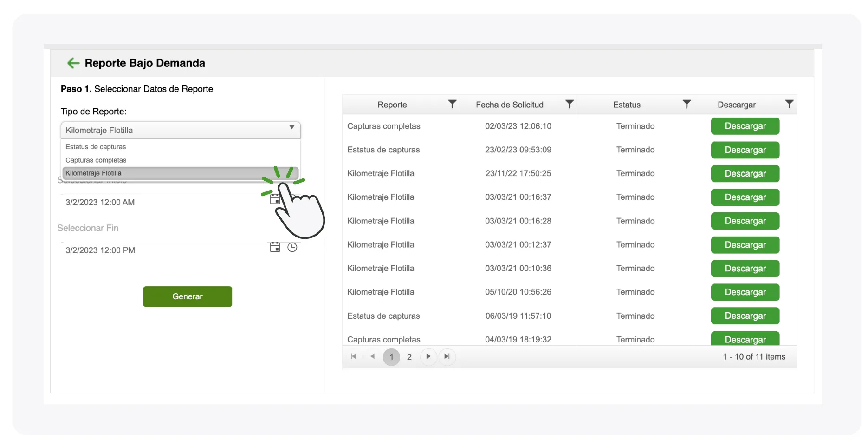Download the report from 05/10/20 10:56:26
This screenshot has width=868, height=447.
(x=745, y=292)
